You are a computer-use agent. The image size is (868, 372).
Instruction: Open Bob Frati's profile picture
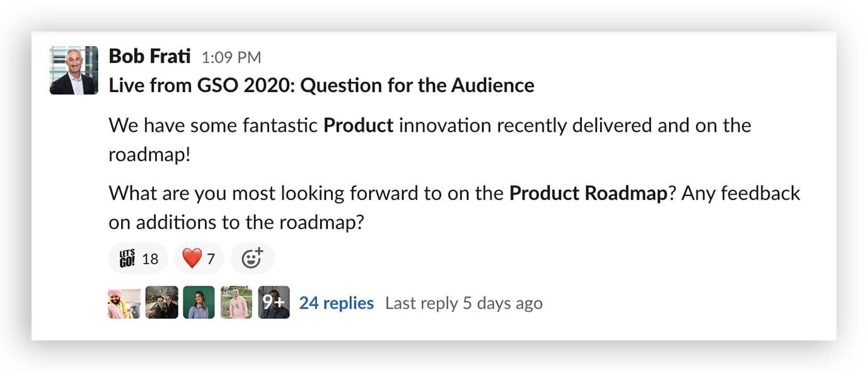74,70
